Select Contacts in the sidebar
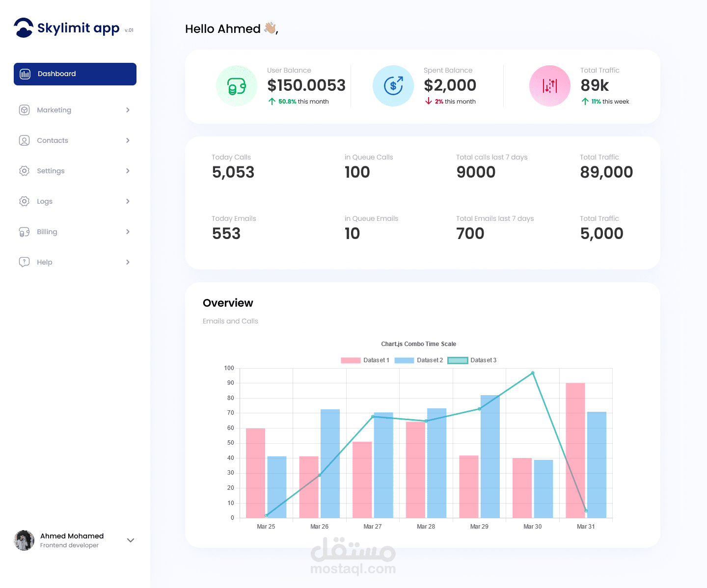The image size is (707, 588). click(x=75, y=140)
